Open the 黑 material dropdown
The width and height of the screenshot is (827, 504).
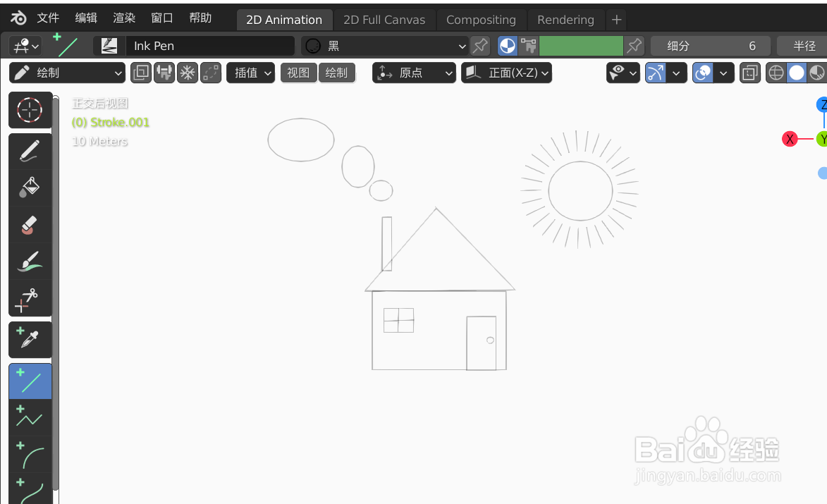point(385,46)
